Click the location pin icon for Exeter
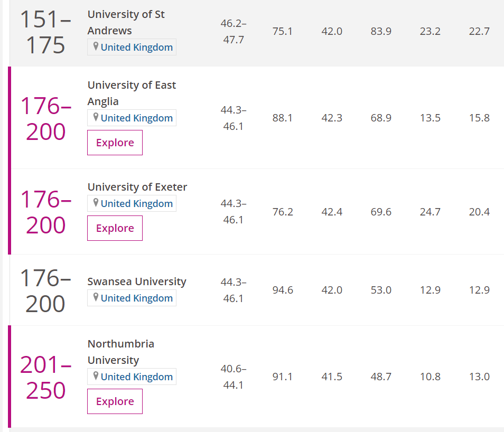 (96, 202)
